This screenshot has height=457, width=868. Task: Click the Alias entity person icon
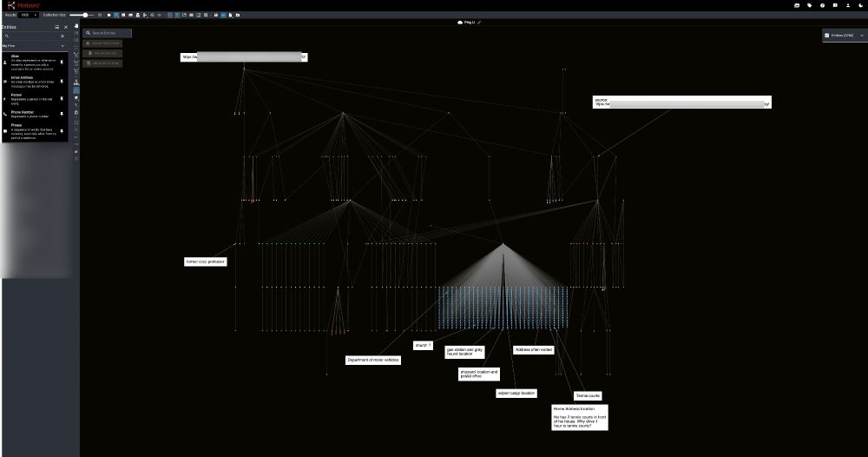(x=5, y=63)
